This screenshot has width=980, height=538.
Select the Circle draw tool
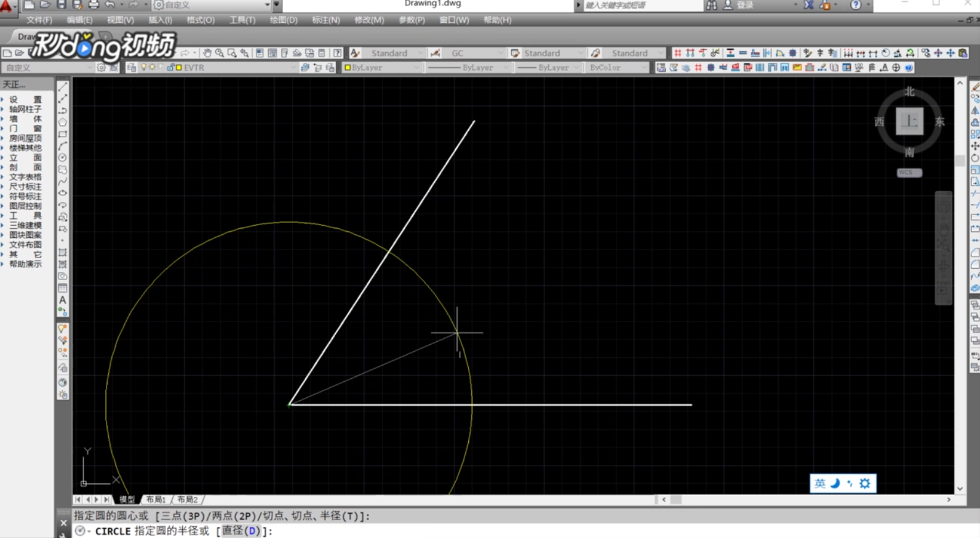coord(62,157)
